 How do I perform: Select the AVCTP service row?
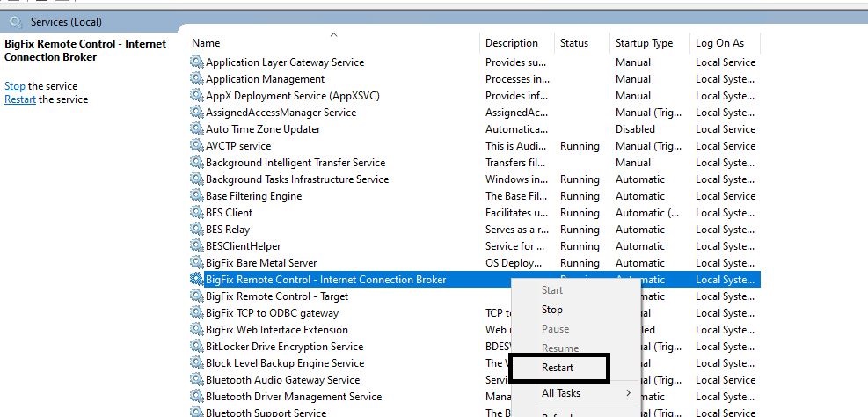[x=238, y=146]
